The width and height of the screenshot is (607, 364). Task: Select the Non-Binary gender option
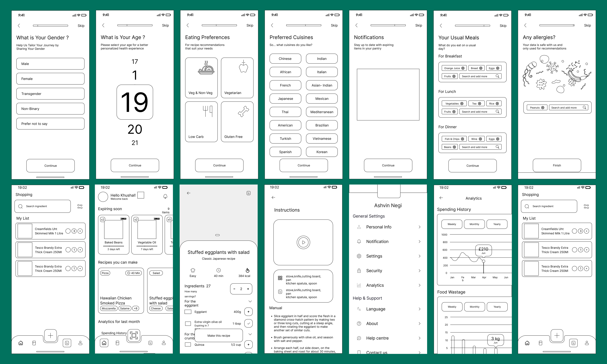tap(50, 109)
